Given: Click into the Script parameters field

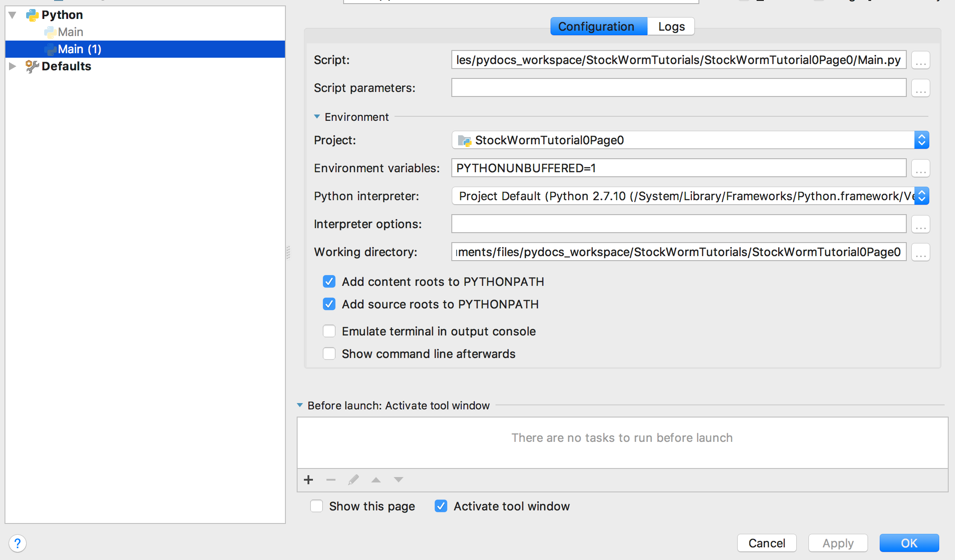Looking at the screenshot, I should [679, 88].
